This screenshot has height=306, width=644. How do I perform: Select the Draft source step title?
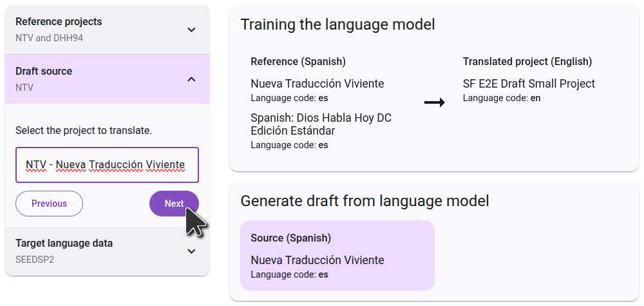click(44, 72)
